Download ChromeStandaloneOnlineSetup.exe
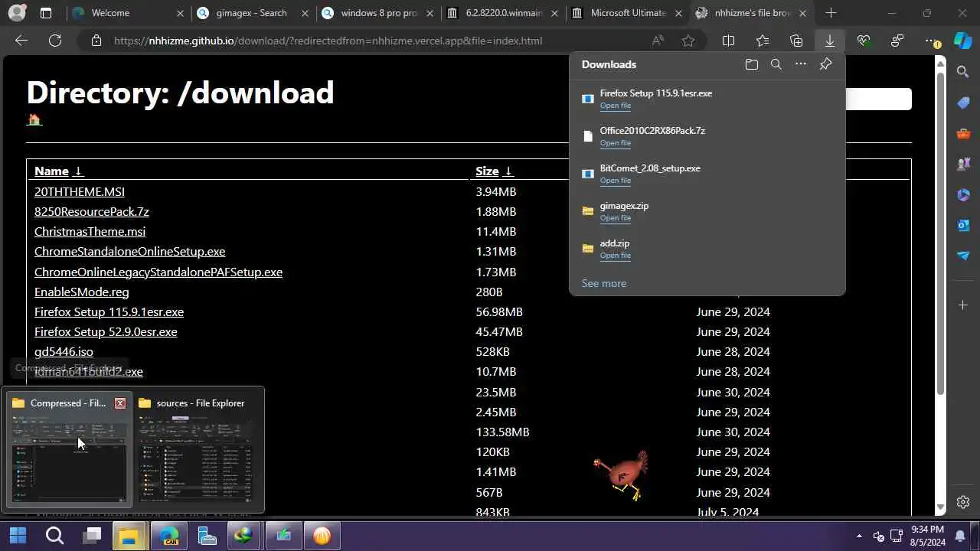Viewport: 980px width, 551px height. pyautogui.click(x=129, y=251)
